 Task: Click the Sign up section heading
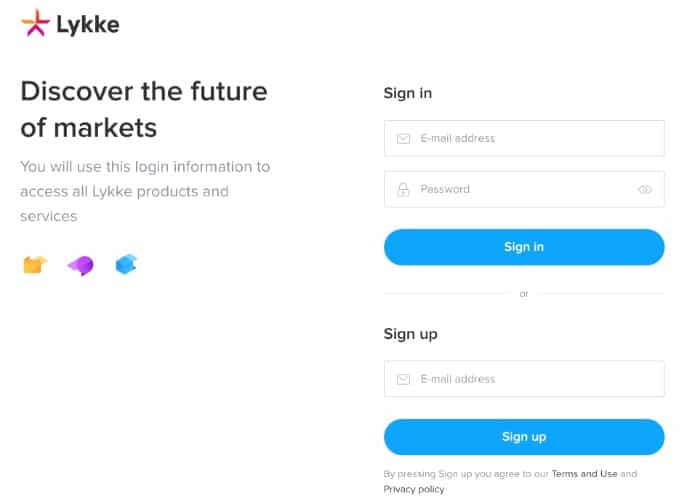click(410, 334)
